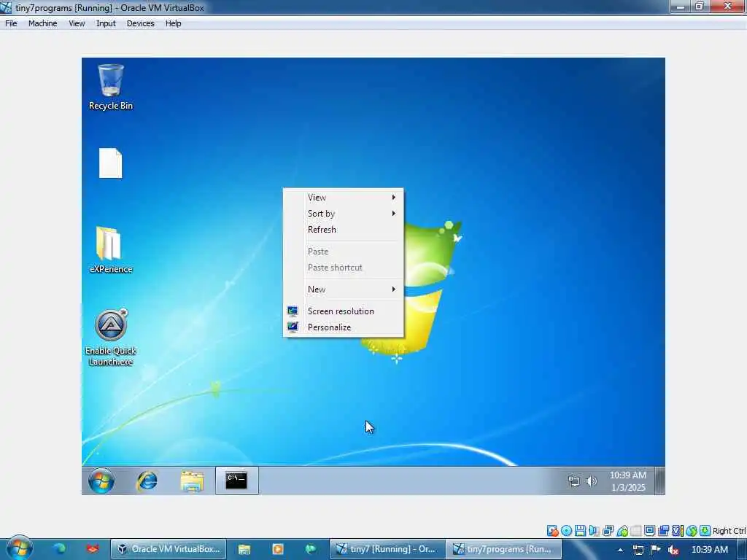The width and height of the screenshot is (747, 560).
Task: Select the eXPerience folder icon
Action: coord(111,251)
